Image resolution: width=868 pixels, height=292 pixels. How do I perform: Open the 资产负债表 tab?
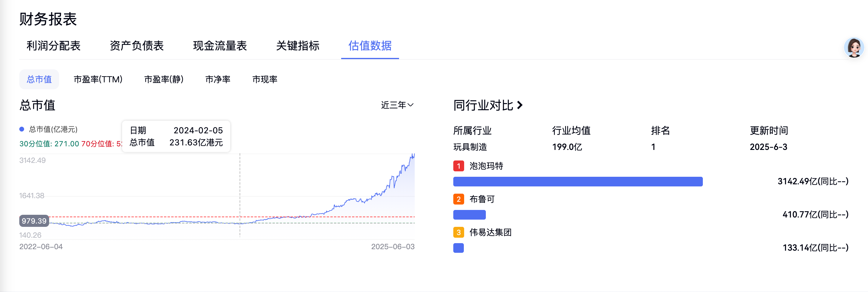click(x=137, y=46)
